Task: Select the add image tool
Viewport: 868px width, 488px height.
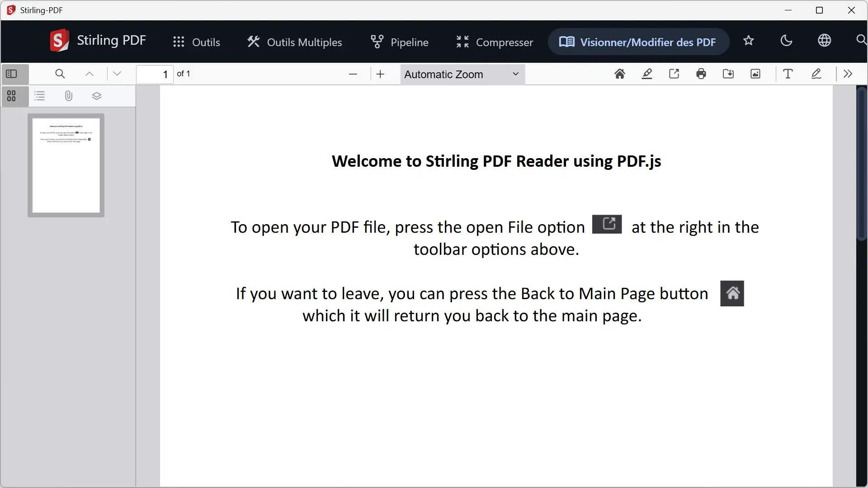Action: tap(755, 74)
